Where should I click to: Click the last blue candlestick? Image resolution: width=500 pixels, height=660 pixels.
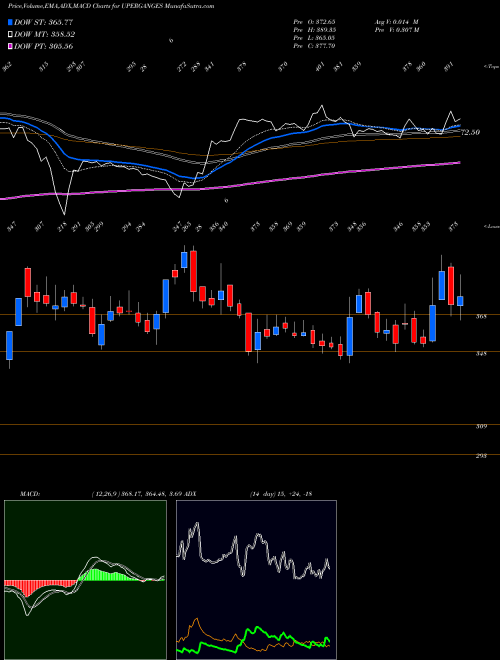click(x=460, y=301)
